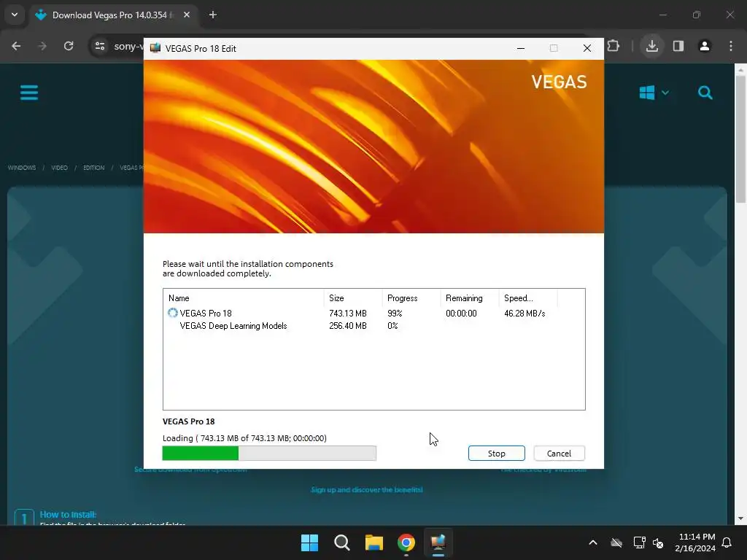Click the 46.28 MB/s speed value

click(x=525, y=314)
